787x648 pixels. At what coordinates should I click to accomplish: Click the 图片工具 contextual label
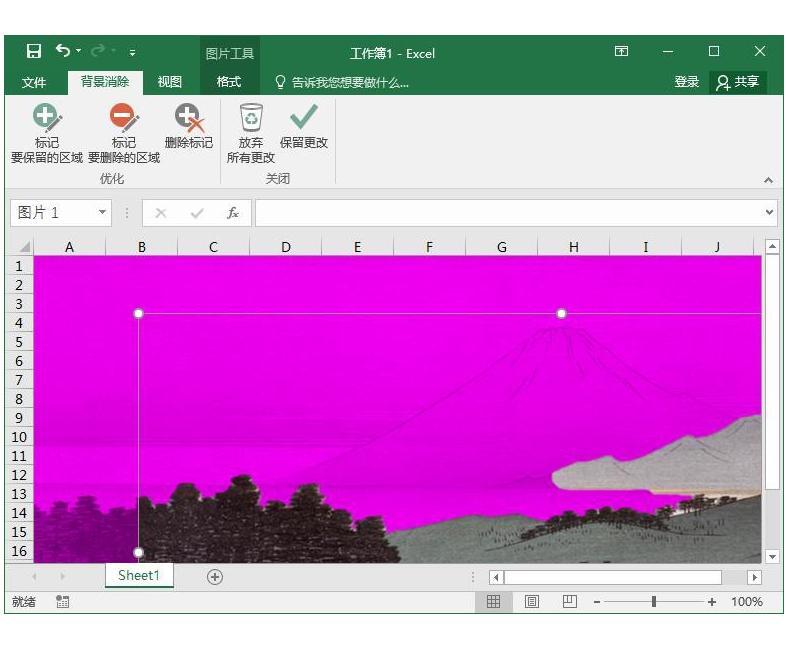tap(230, 53)
